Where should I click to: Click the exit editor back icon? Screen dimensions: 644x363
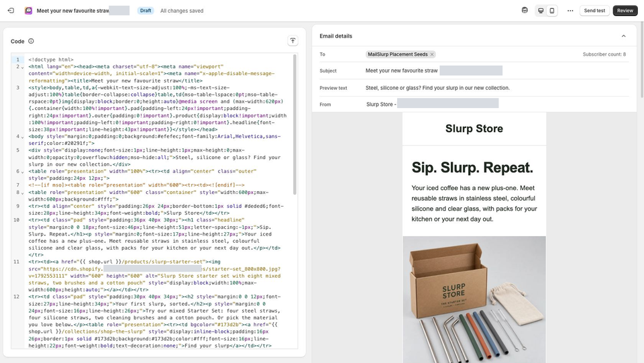pyautogui.click(x=11, y=11)
